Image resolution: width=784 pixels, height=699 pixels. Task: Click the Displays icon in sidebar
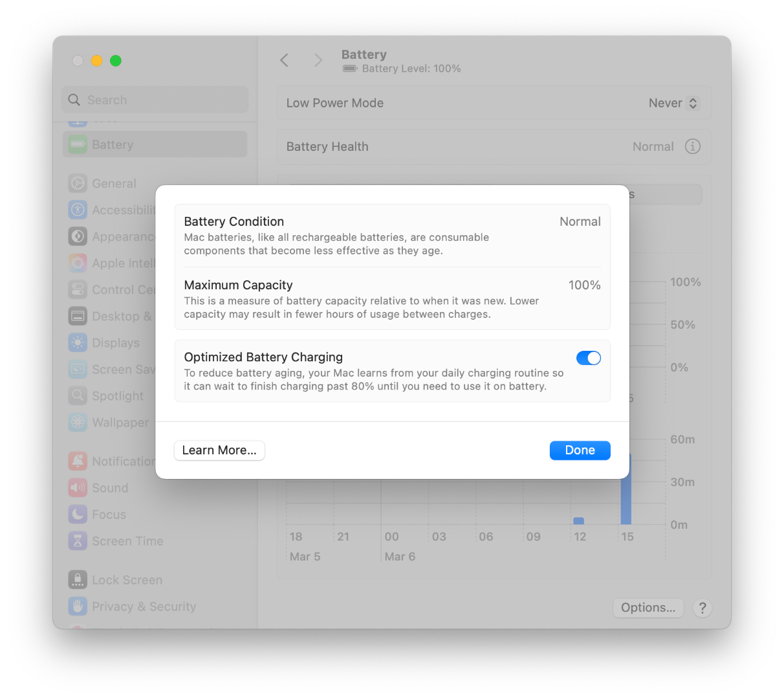tap(78, 342)
